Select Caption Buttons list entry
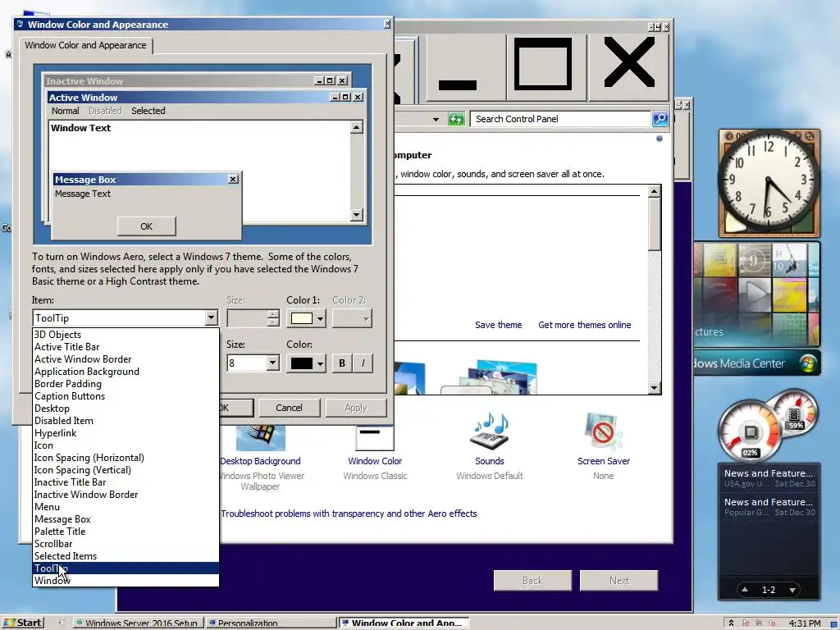 [126, 396]
